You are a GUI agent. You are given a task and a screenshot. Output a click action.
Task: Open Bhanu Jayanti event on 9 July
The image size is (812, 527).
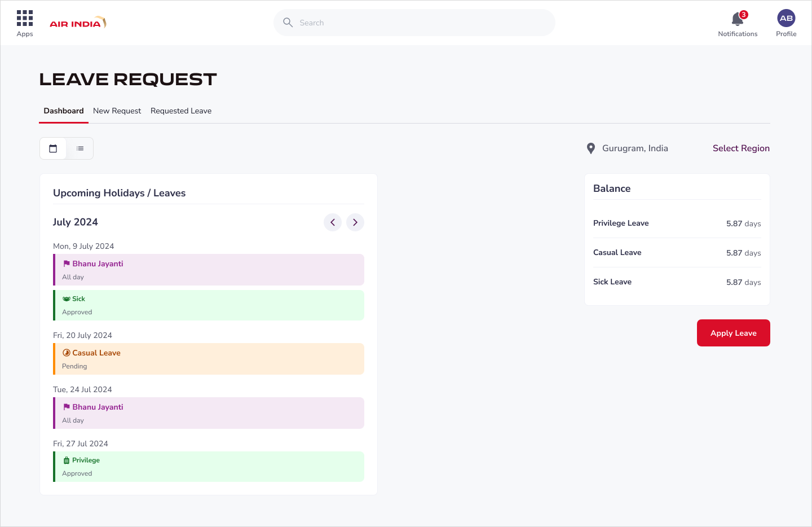pos(209,270)
